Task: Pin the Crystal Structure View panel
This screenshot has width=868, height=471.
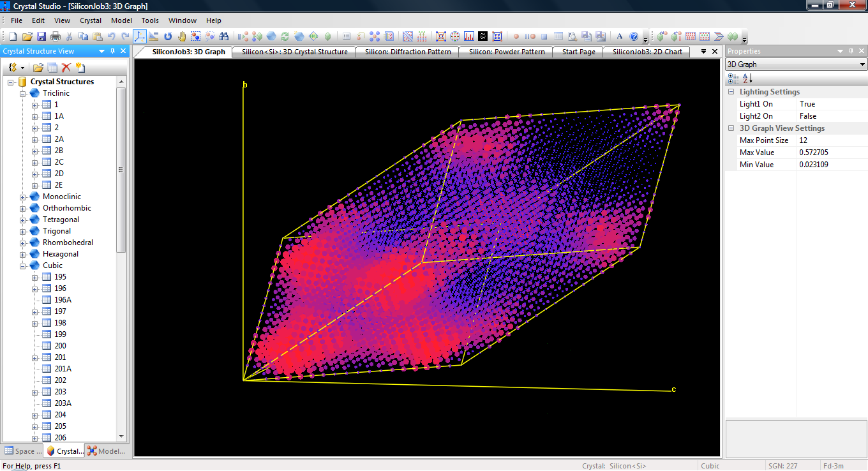Action: point(112,51)
